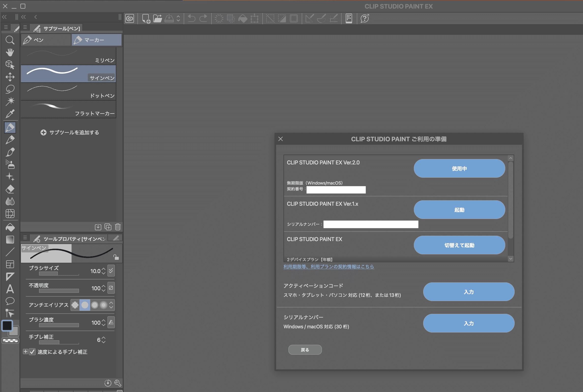
Task: Choose the ミリペン sub tool
Action: tap(68, 56)
